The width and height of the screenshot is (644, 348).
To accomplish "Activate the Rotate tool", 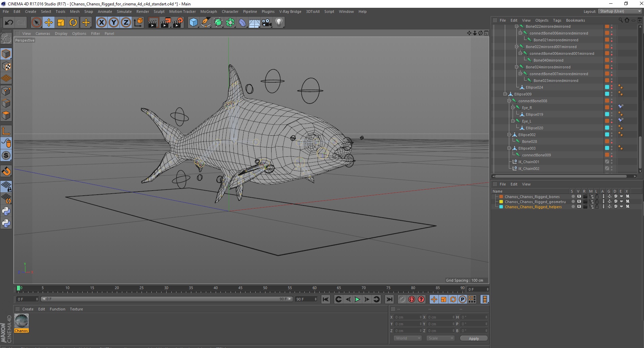I will 73,23.
